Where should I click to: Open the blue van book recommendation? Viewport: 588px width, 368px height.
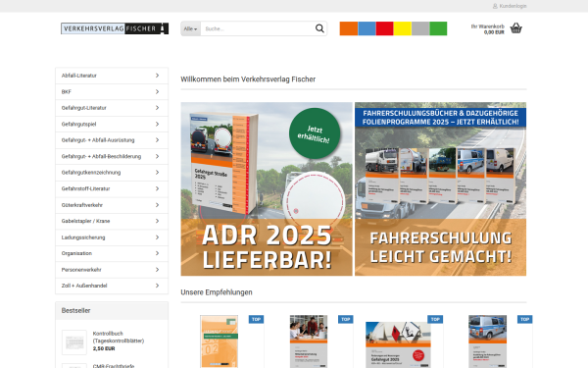click(487, 342)
